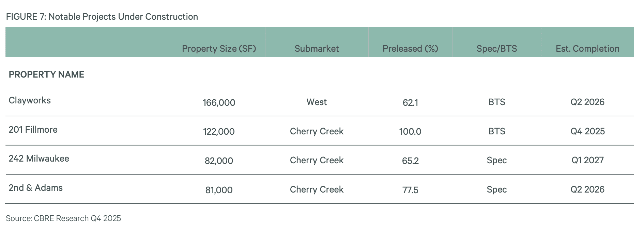644x232 pixels.
Task: Select the 201 Fillmore property name
Action: 33,130
